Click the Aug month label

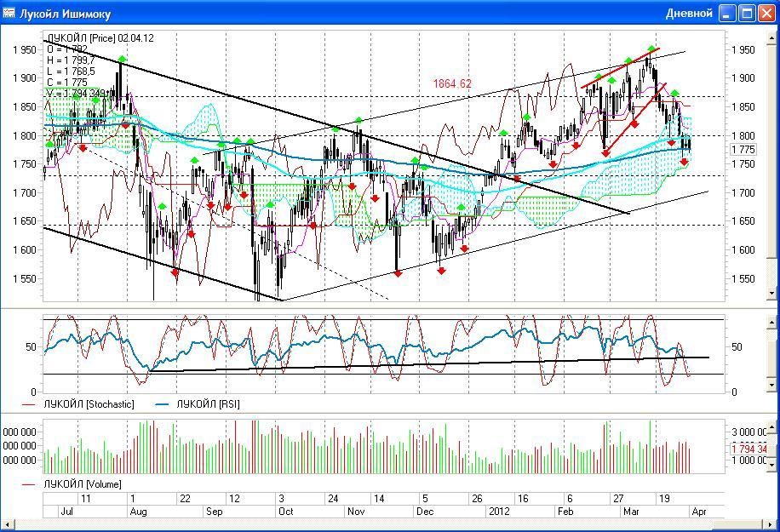click(138, 511)
